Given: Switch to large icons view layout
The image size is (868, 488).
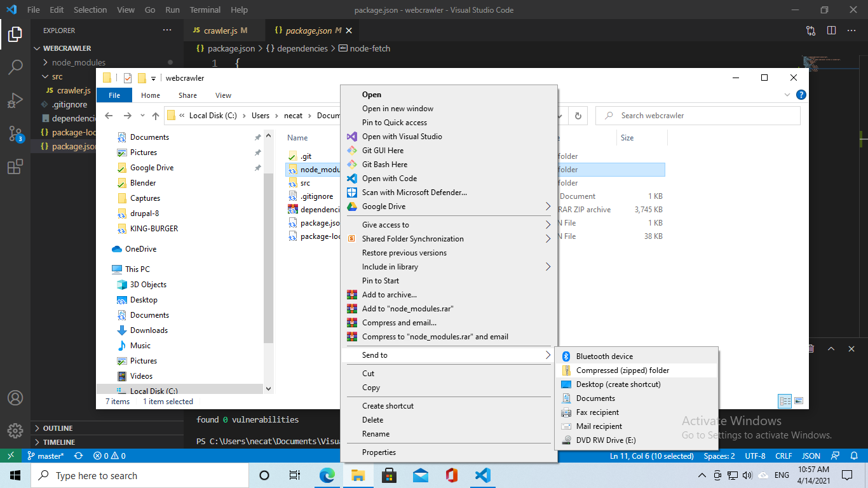Looking at the screenshot, I should 799,401.
